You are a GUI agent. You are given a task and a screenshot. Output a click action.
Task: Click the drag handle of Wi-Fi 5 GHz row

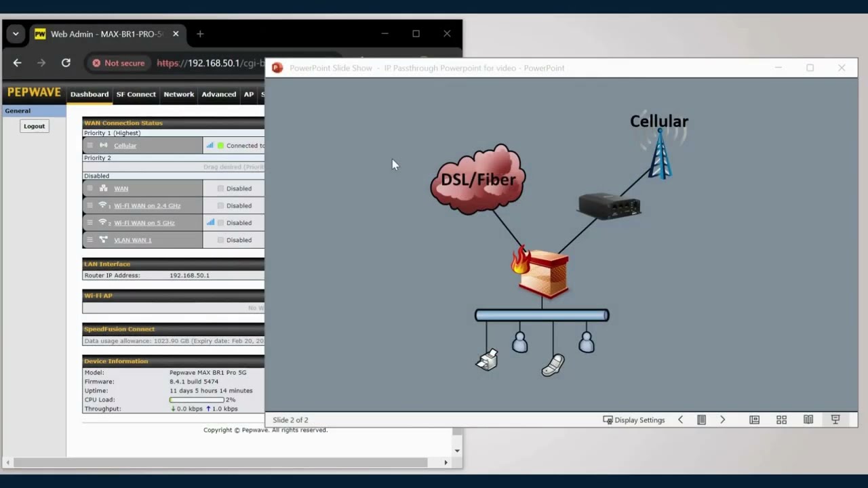[90, 223]
